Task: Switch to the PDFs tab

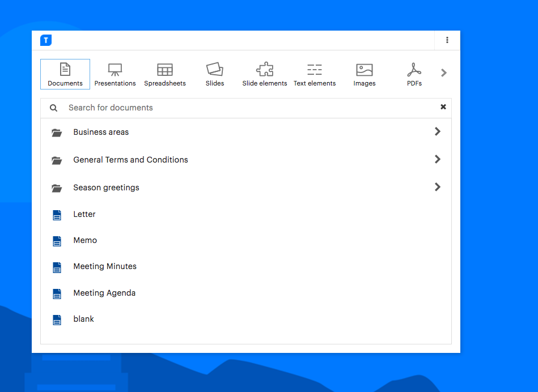Action: click(414, 74)
